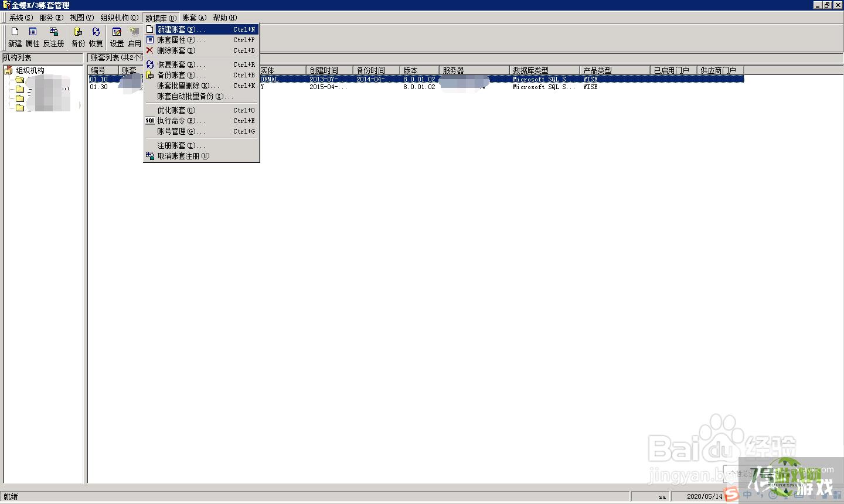Viewport: 844px width, 504px height.
Task: Open the 帮助(H) menu
Action: click(224, 18)
